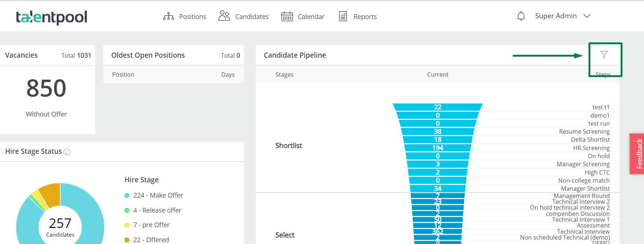Click 'HR Screening' step label

click(591, 148)
